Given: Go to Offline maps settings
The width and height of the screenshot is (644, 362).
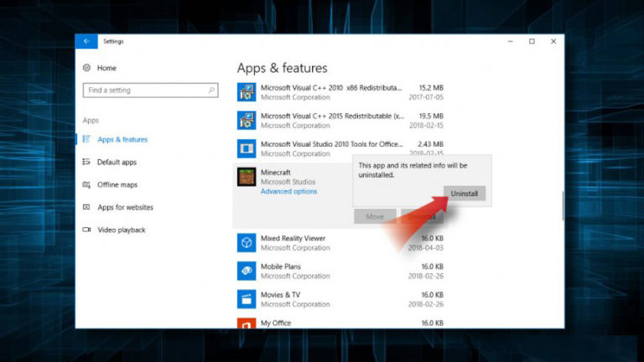Looking at the screenshot, I should coord(117,185).
